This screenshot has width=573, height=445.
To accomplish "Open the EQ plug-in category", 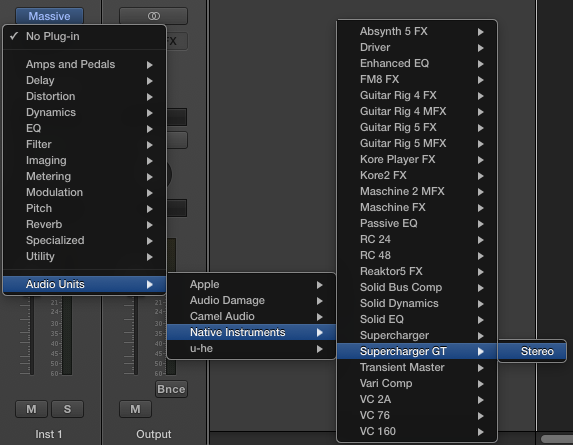I will pos(84,129).
